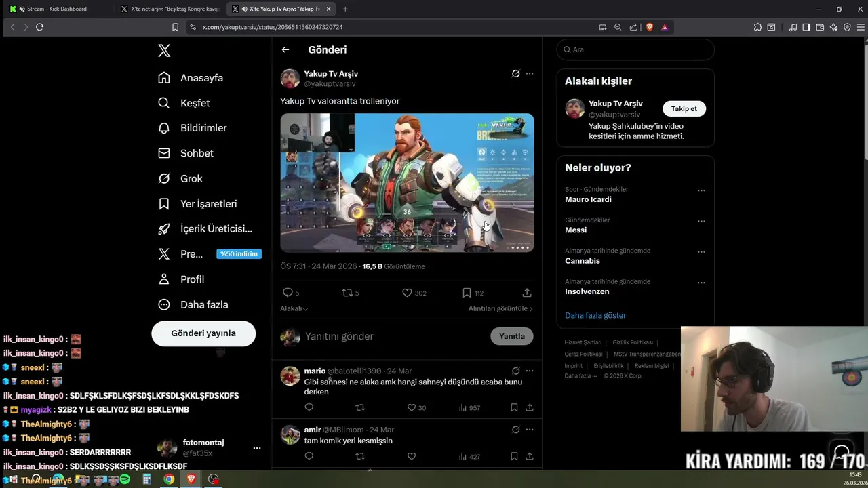
Task: Bookmark this page in address bar
Action: pyautogui.click(x=175, y=27)
